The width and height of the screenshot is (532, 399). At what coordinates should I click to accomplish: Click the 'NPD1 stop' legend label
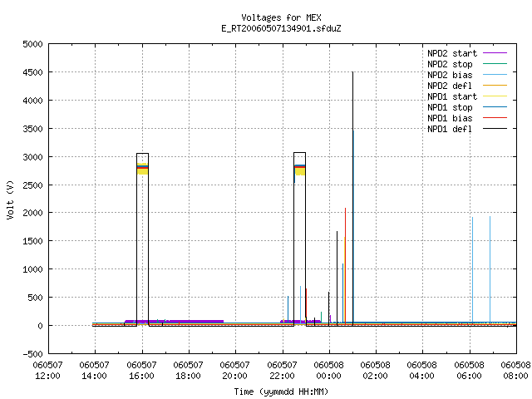click(x=450, y=107)
